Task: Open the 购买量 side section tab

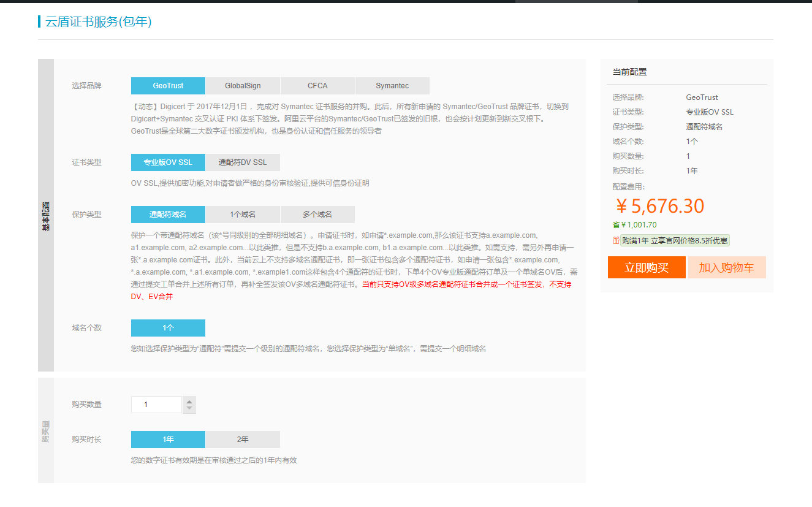Action: (x=46, y=430)
